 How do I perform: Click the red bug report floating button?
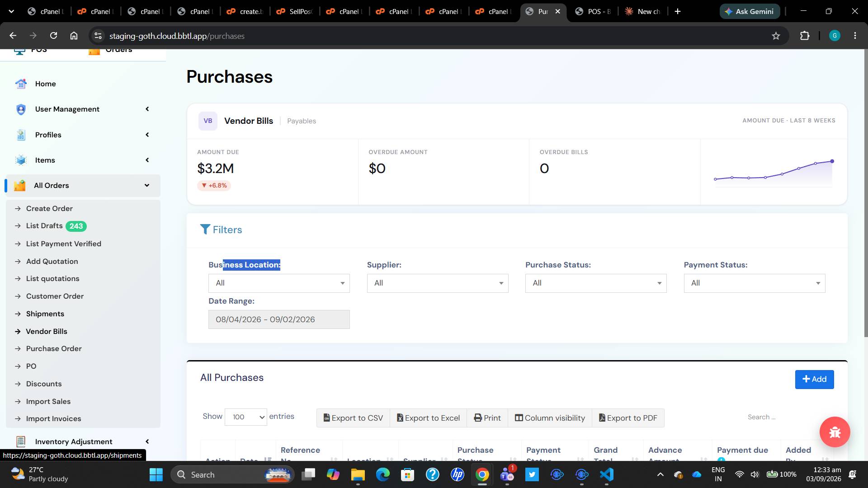click(835, 432)
